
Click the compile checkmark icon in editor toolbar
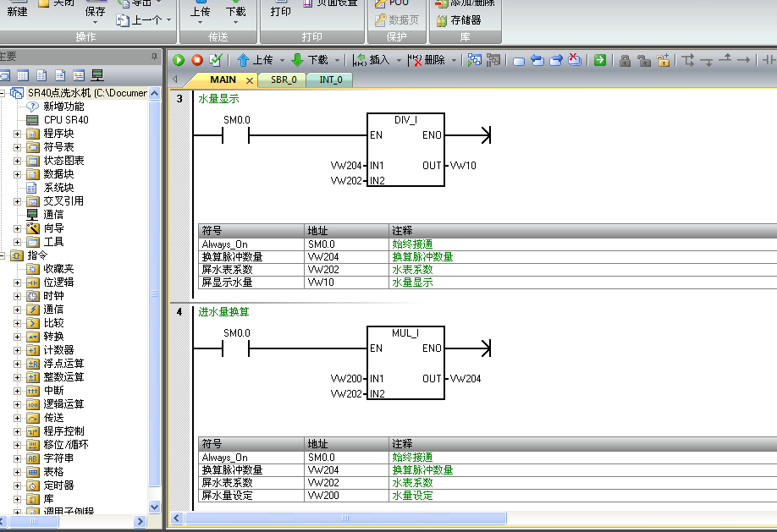[x=216, y=60]
